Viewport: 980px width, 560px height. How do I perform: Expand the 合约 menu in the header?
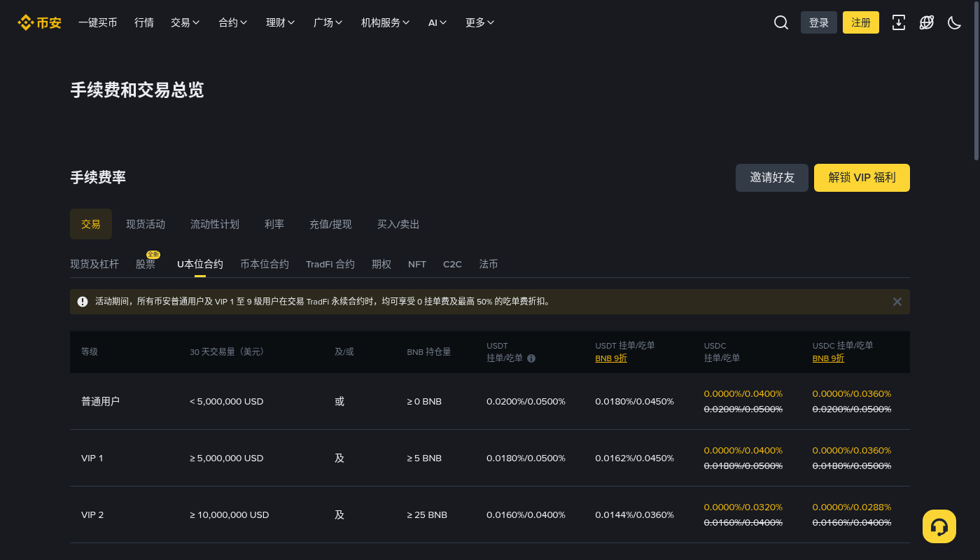pyautogui.click(x=233, y=22)
